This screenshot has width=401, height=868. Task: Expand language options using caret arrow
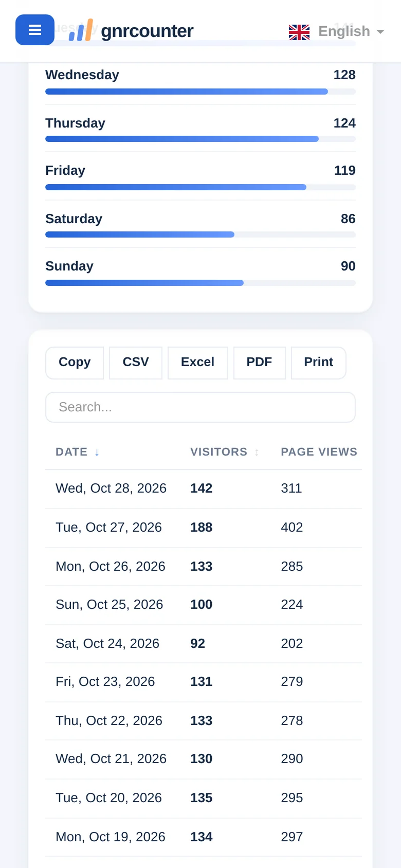click(x=380, y=32)
